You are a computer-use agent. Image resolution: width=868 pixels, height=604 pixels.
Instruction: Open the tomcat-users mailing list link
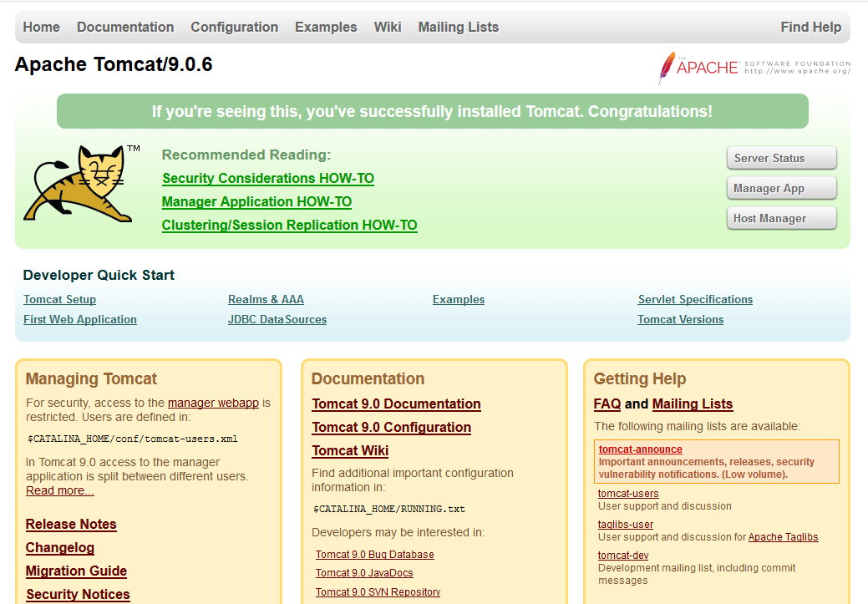tap(628, 493)
